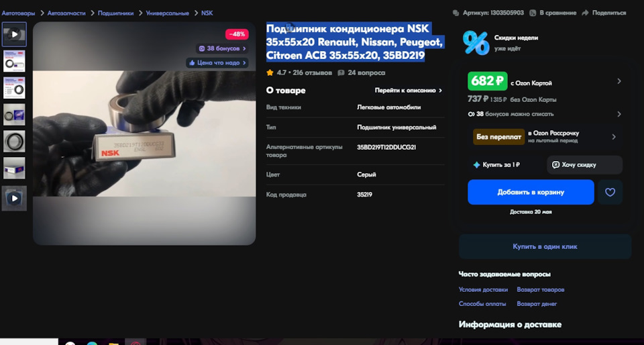644x345 pixels.
Task: Open the Цена что надо badge
Action: pyautogui.click(x=217, y=63)
